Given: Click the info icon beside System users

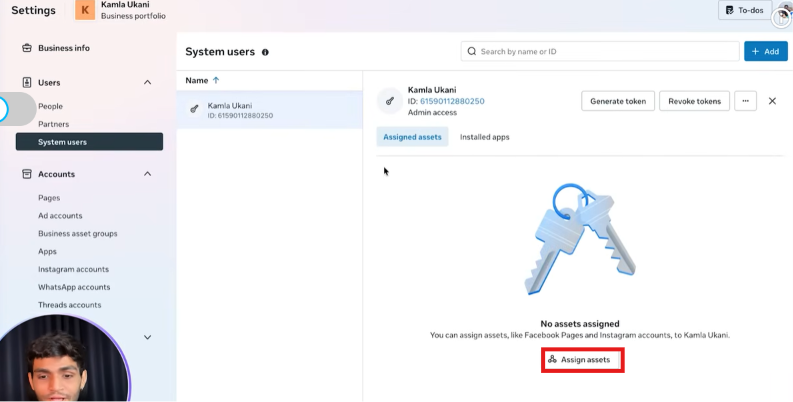Looking at the screenshot, I should 265,52.
